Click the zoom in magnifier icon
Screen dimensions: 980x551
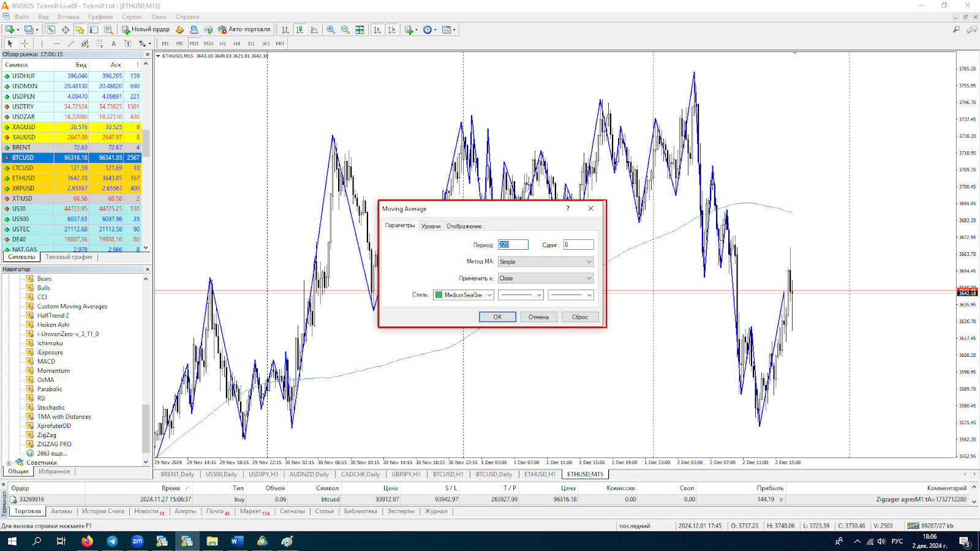pyautogui.click(x=331, y=29)
